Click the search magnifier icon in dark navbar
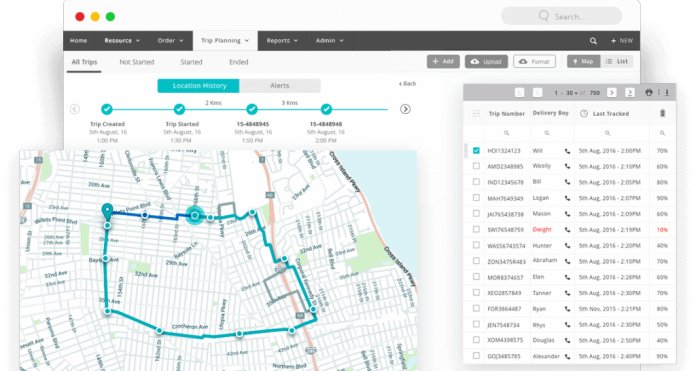This screenshot has height=371, width=696. coord(593,41)
